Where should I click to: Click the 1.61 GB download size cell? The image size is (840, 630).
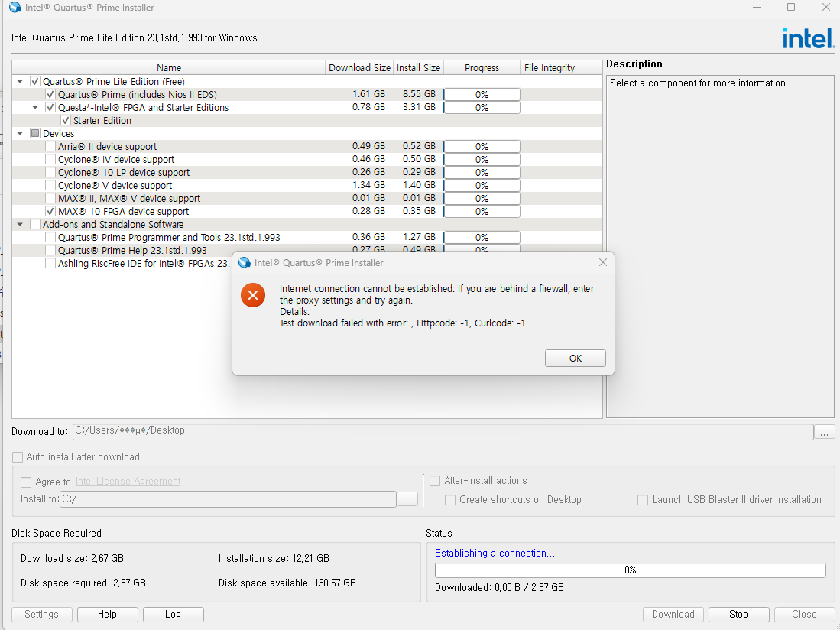pyautogui.click(x=368, y=94)
